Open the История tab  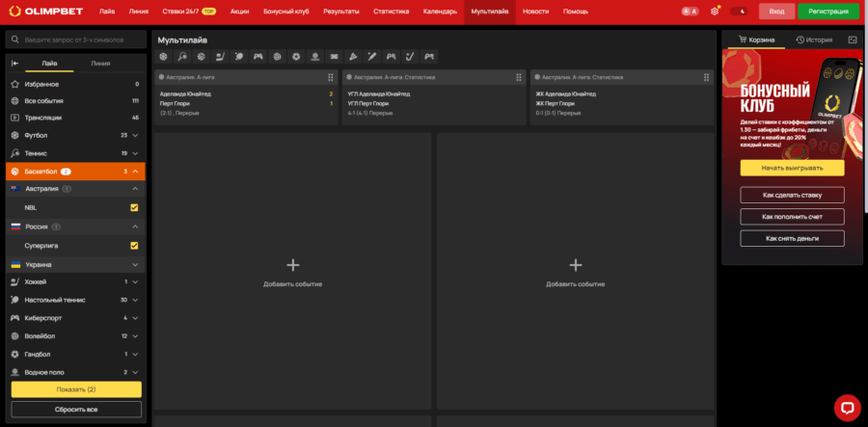[x=814, y=40]
